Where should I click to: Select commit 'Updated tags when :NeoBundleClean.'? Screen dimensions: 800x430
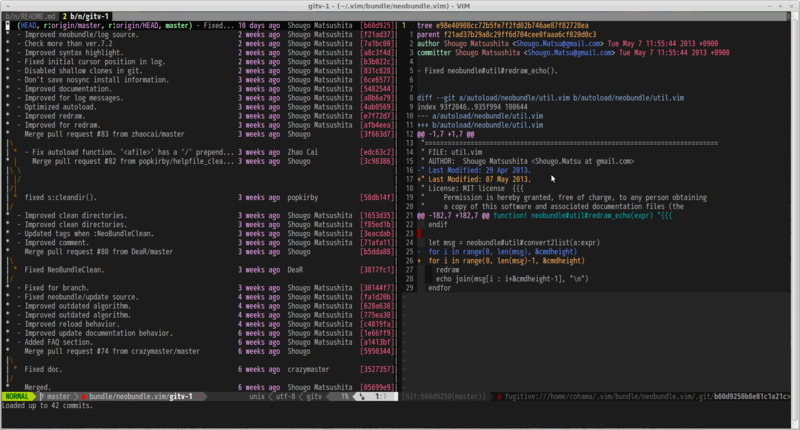point(200,234)
